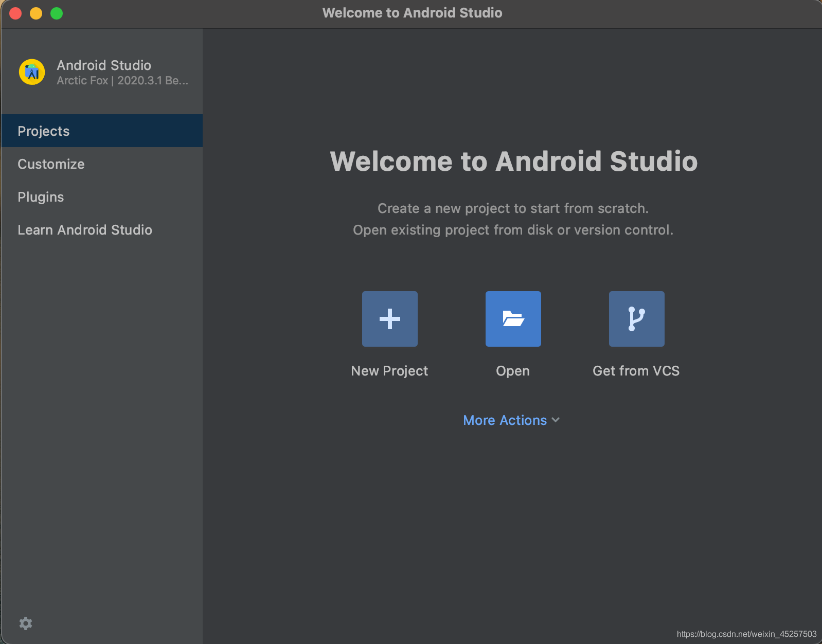Click the Get from VCS label

click(636, 371)
